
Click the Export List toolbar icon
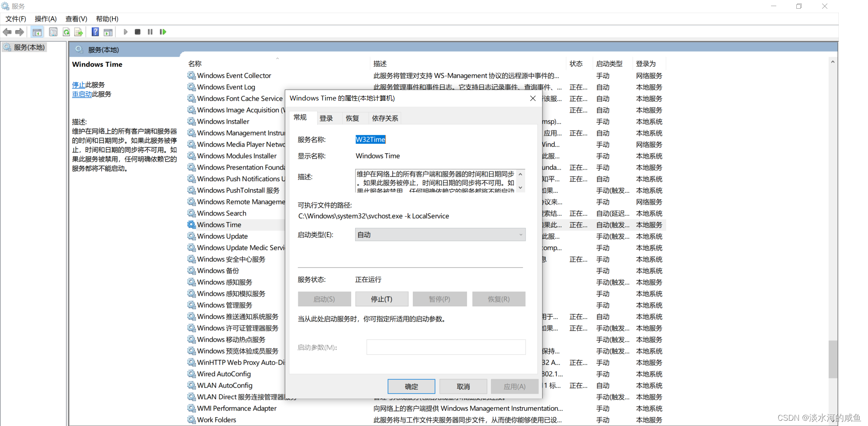[x=79, y=32]
